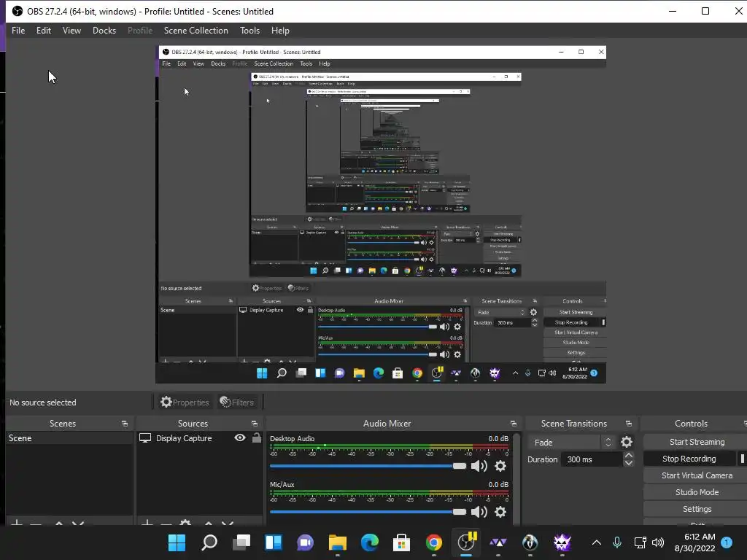Viewport: 747px width, 560px height.
Task: Click the Start Virtual Camera button
Action: pos(695,475)
